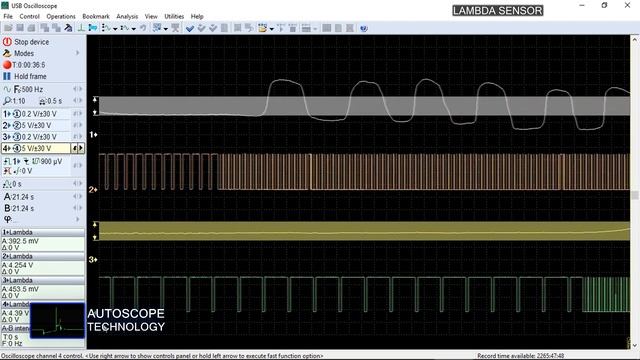Viewport: 640px width, 360px height.
Task: Click the Print icon in toolbar
Action: coord(31,28)
